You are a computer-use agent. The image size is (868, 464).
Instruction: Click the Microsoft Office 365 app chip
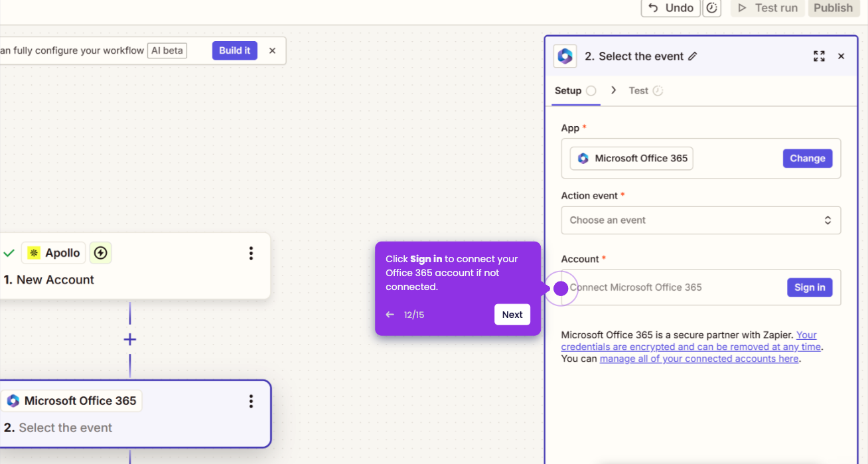coord(632,159)
